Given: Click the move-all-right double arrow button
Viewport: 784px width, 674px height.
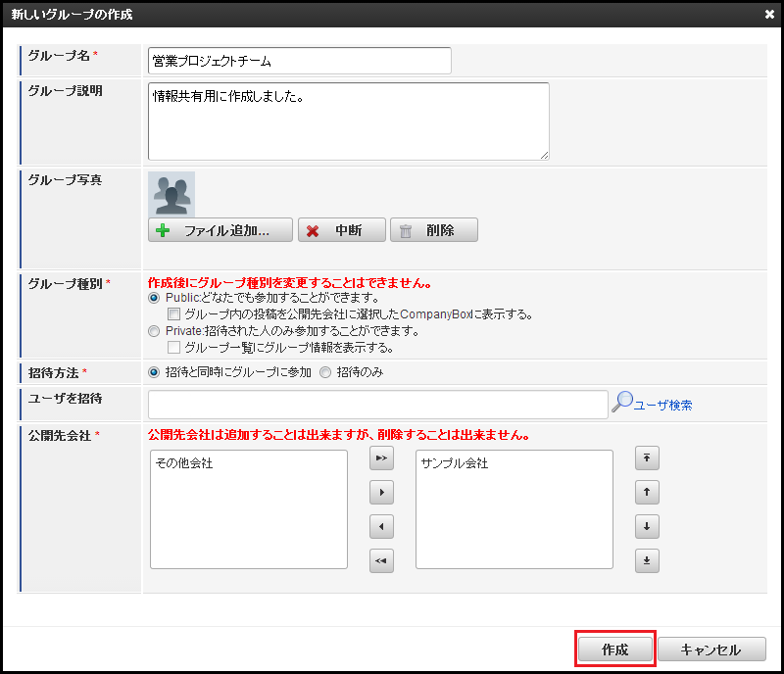Looking at the screenshot, I should (x=381, y=458).
